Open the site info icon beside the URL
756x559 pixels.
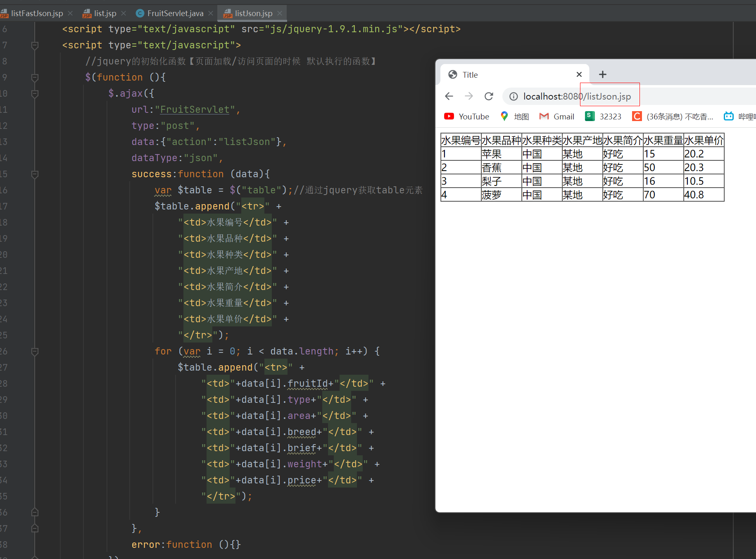coord(513,96)
